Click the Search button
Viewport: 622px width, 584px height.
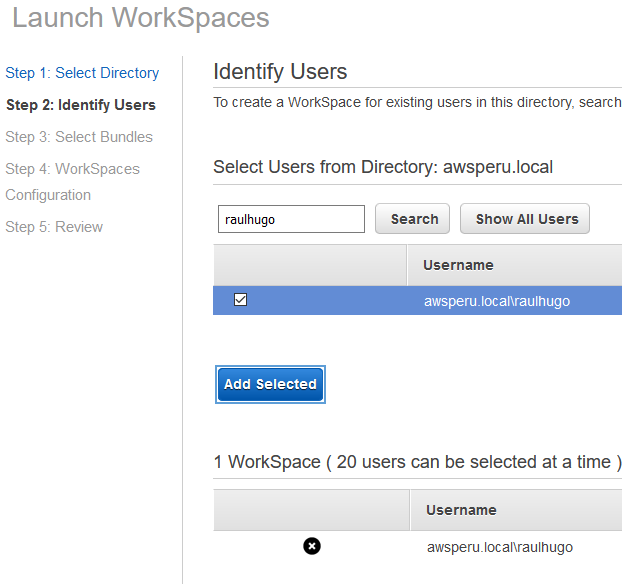pyautogui.click(x=413, y=219)
